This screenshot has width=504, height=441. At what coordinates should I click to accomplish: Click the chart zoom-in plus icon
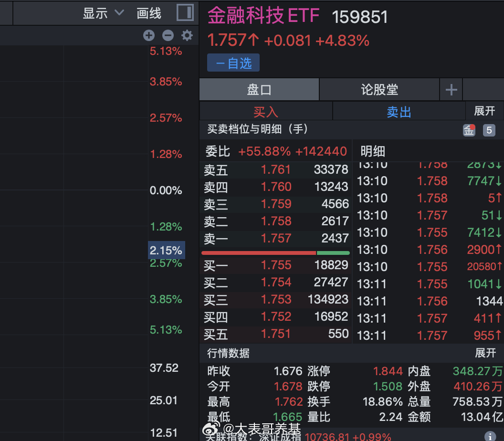click(149, 35)
